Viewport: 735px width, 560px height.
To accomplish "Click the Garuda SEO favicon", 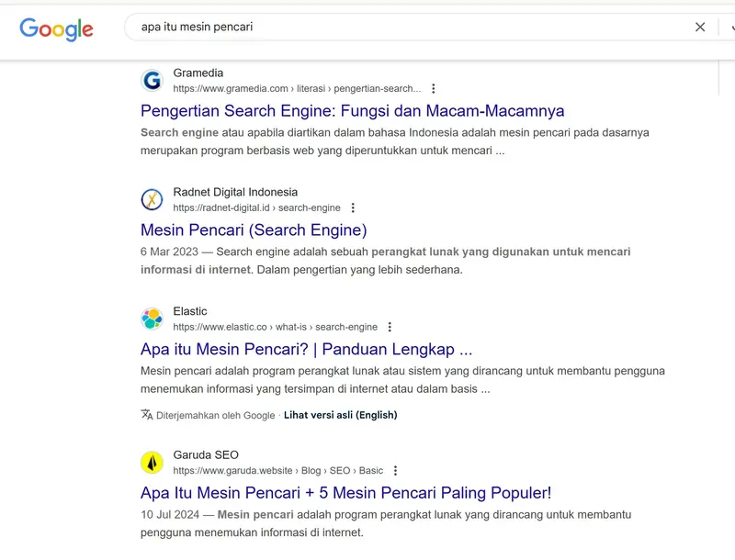I will point(152,463).
